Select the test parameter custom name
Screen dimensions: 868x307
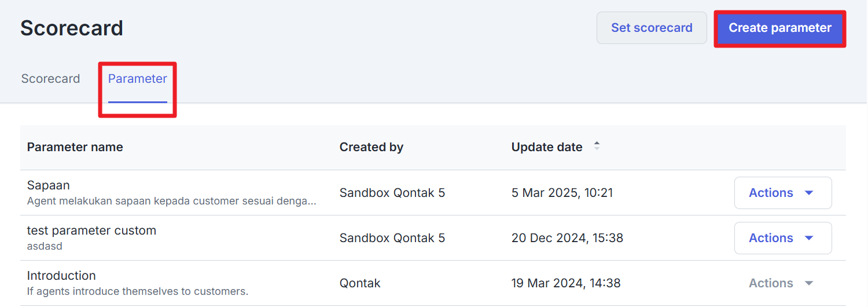click(91, 231)
